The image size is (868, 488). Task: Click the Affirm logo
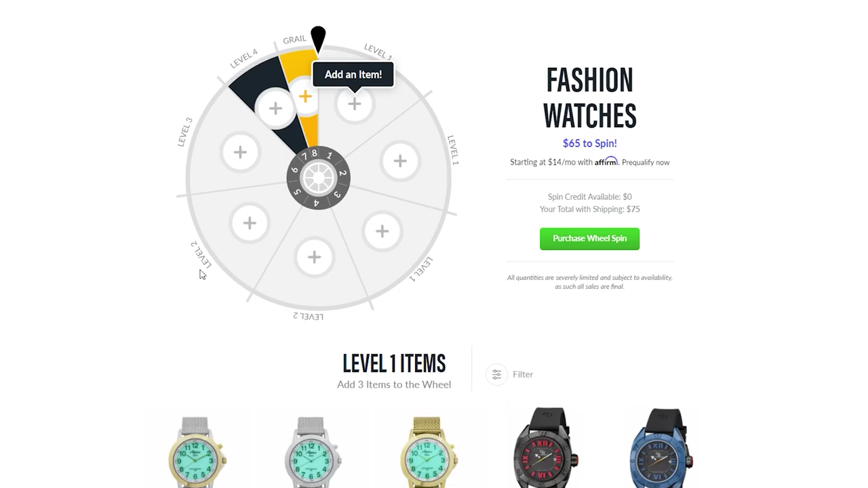pos(606,161)
